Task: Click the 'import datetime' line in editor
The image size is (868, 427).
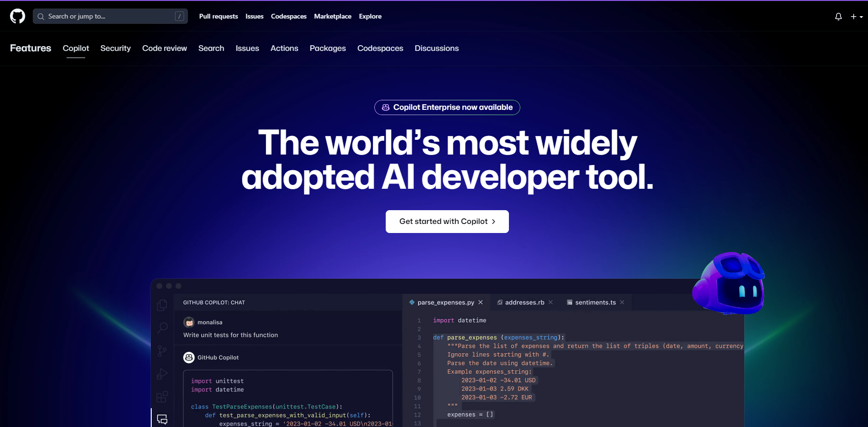Action: (x=459, y=320)
